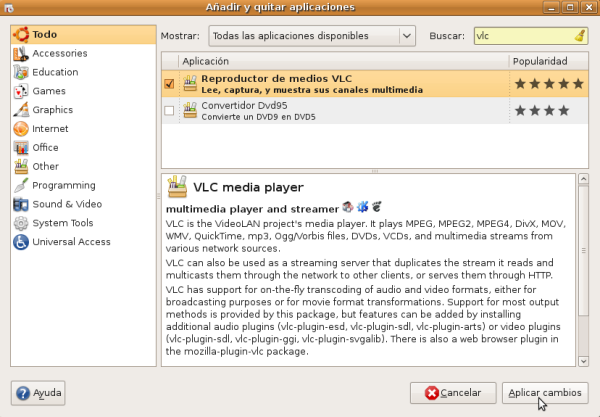This screenshot has height=417, width=600.
Task: Choose the Games category icon
Action: [20, 91]
